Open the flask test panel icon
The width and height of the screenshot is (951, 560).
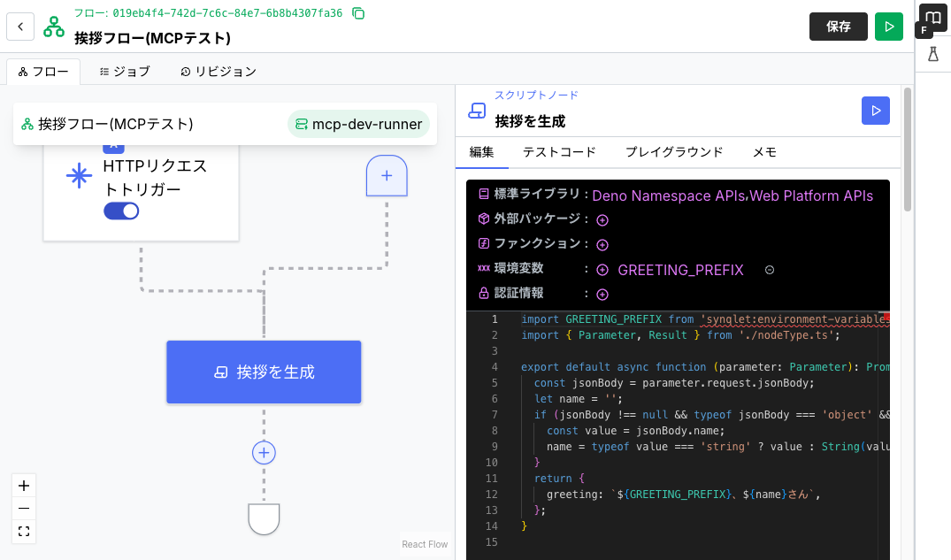coord(933,54)
